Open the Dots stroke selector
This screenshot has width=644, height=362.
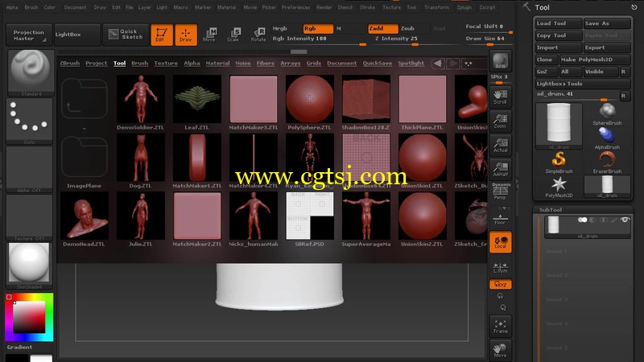coord(29,121)
